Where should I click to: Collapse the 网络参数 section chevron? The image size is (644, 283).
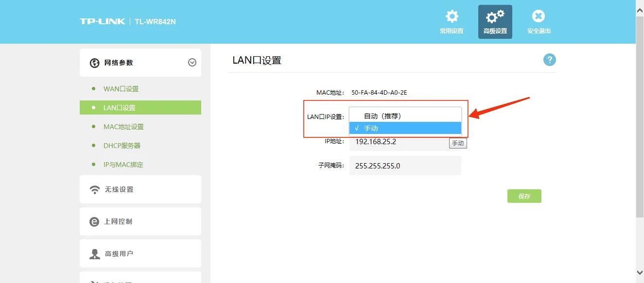[x=192, y=62]
